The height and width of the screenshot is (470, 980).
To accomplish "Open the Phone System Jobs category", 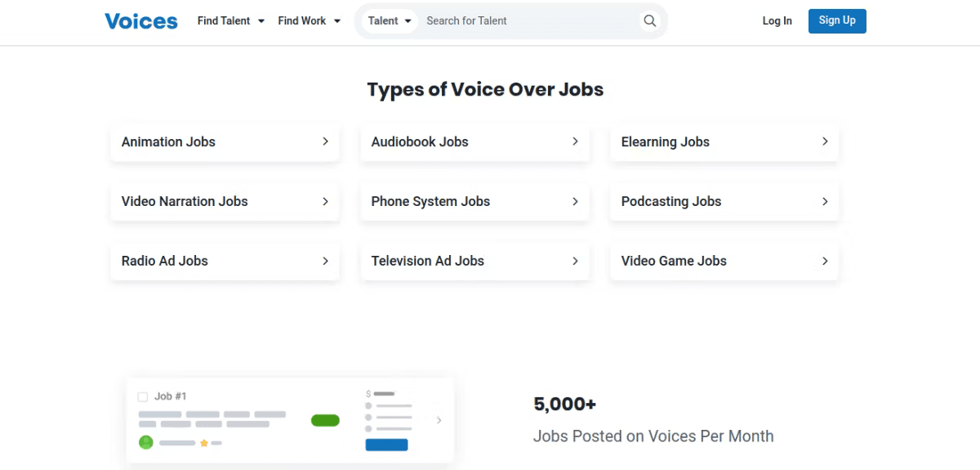I will (x=474, y=201).
